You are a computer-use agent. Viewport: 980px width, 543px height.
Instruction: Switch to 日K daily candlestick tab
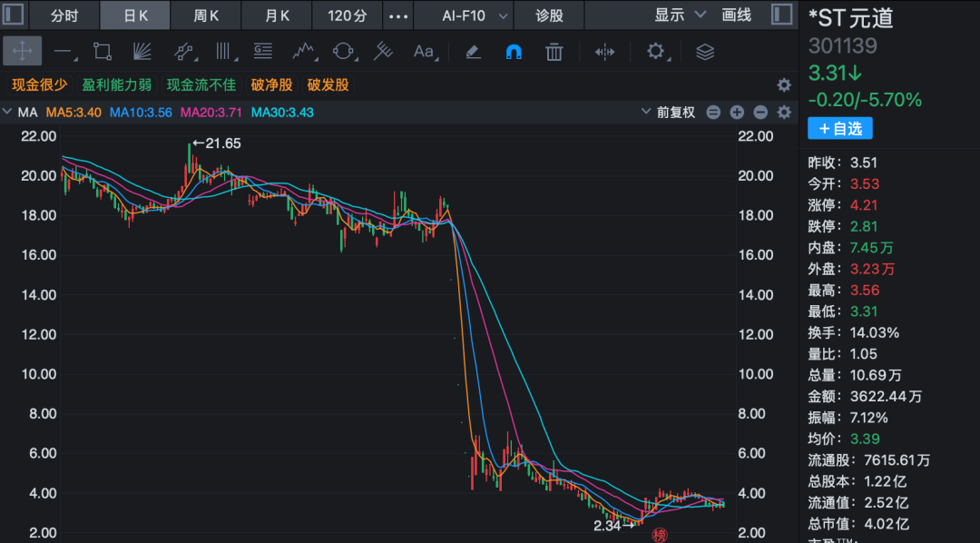(x=135, y=15)
